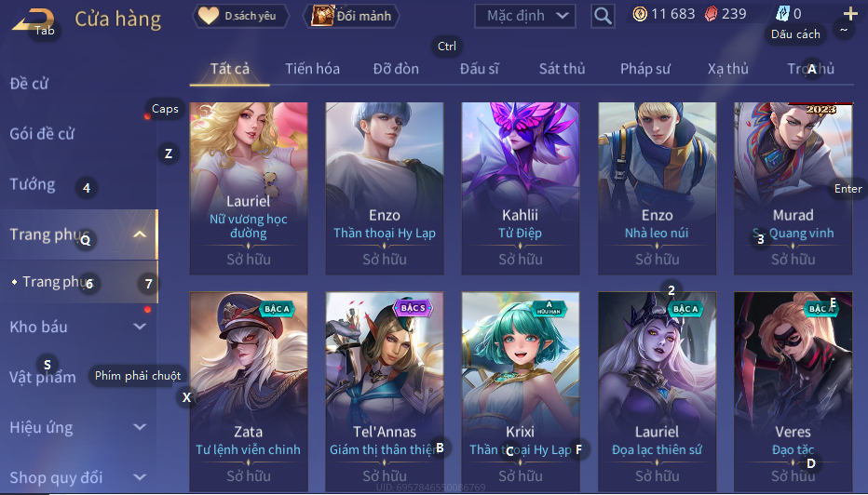Open Đổi mảnh chest exchange
This screenshot has width=868, height=495.
click(351, 16)
